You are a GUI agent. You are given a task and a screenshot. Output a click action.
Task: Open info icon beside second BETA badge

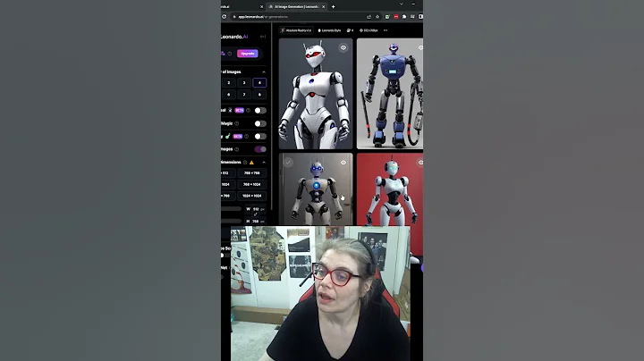(x=247, y=136)
